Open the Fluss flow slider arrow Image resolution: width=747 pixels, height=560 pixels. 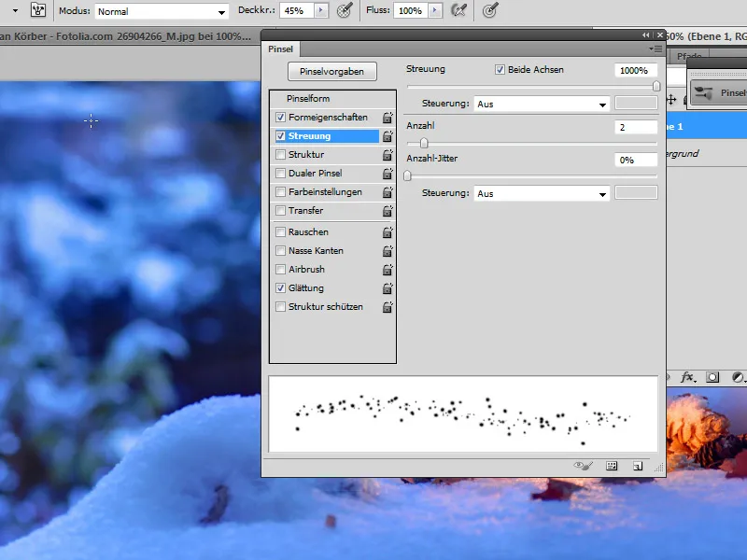[x=434, y=10]
